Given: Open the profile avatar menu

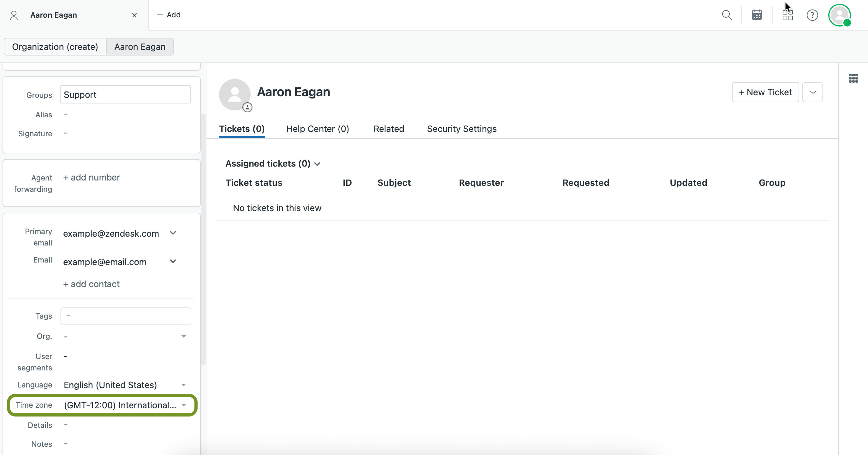Looking at the screenshot, I should click(839, 15).
